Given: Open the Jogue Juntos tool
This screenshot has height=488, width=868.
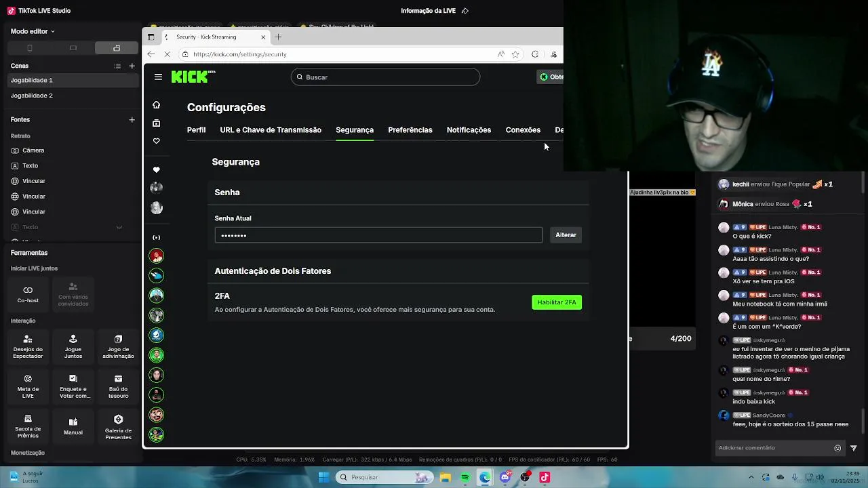Looking at the screenshot, I should coord(73,346).
